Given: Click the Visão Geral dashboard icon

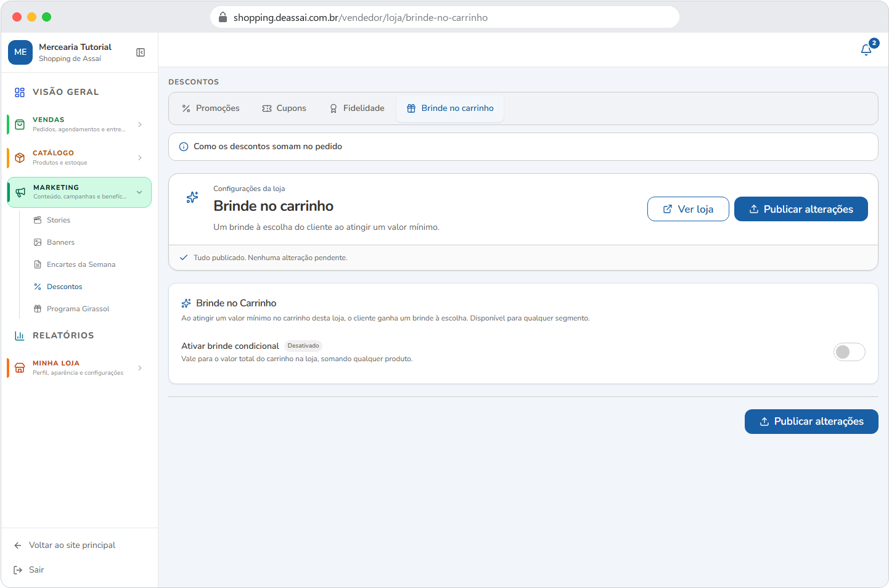Looking at the screenshot, I should coord(20,92).
